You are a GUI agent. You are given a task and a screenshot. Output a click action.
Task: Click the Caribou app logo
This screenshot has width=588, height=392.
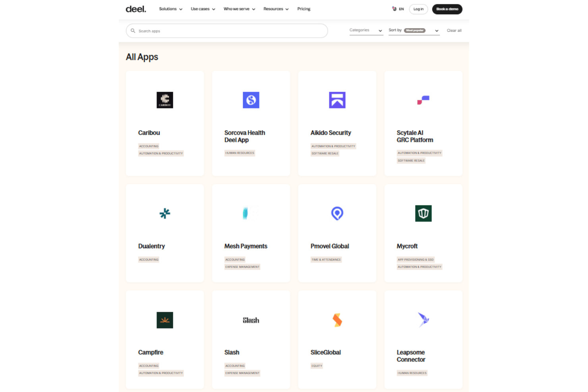[165, 100]
